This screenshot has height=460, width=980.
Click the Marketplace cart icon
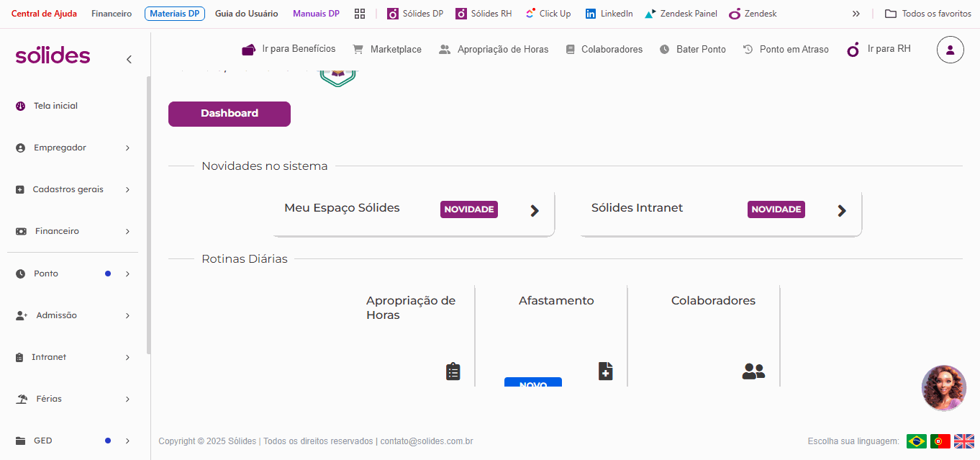pos(358,49)
